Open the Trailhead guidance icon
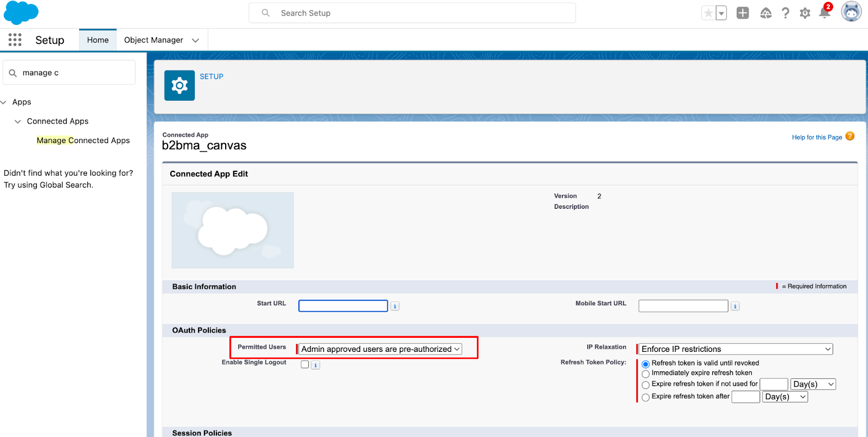The height and width of the screenshot is (437, 868). point(766,13)
